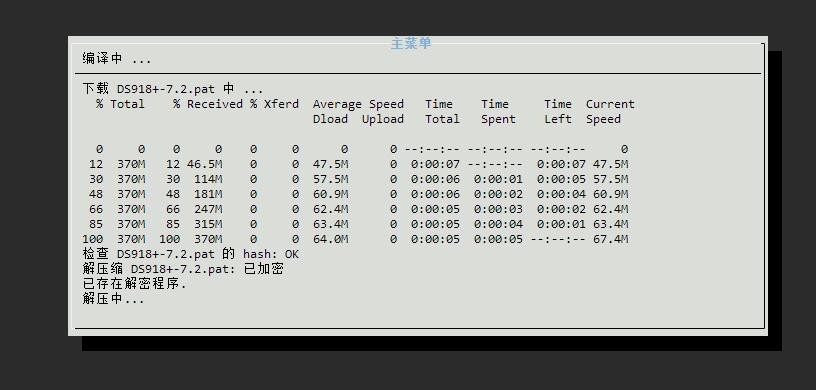Image resolution: width=816 pixels, height=390 pixels.
Task: Click the 已存在解密程序 line
Action: click(134, 284)
